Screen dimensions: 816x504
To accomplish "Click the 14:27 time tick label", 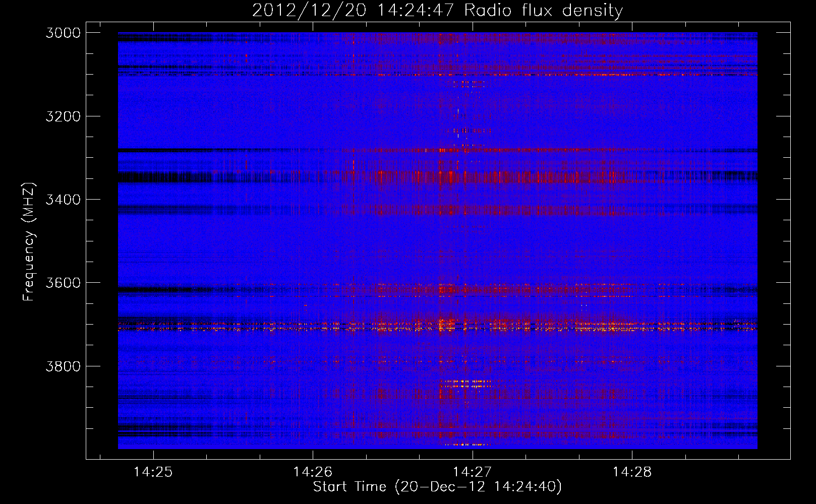I will (472, 472).
